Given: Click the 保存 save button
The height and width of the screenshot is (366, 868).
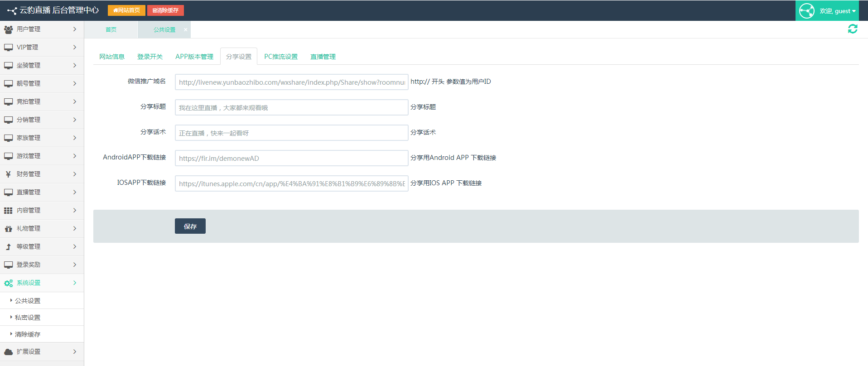Looking at the screenshot, I should coord(190,226).
